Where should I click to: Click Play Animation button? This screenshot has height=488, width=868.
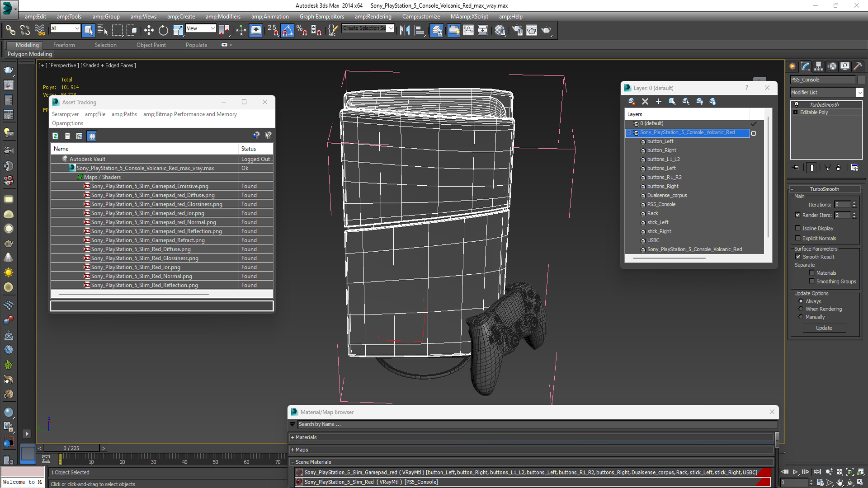(x=795, y=472)
